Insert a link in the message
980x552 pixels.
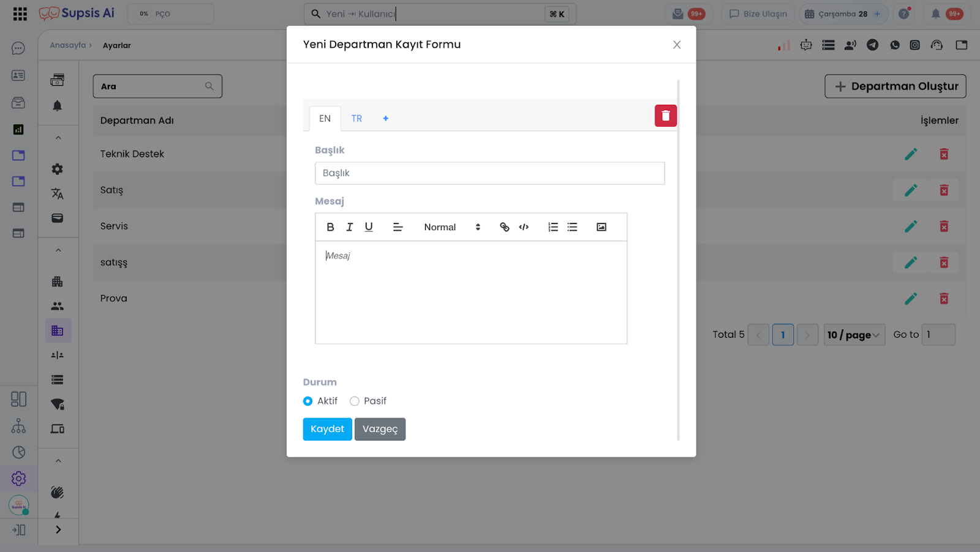pos(505,227)
